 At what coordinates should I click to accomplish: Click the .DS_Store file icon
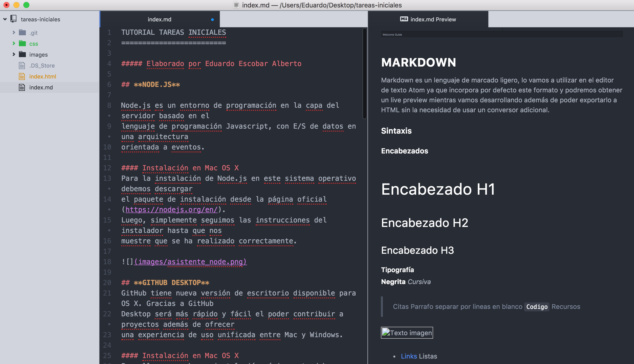tap(22, 66)
